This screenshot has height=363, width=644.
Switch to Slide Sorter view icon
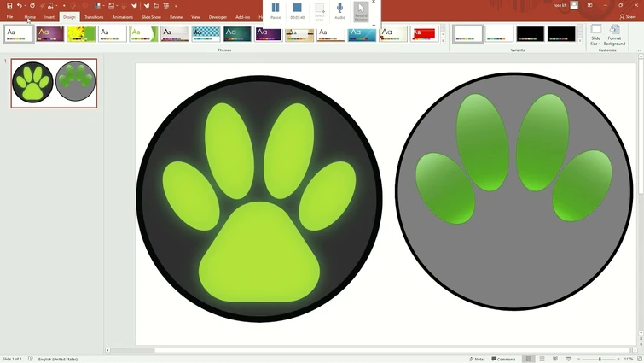pos(542,359)
